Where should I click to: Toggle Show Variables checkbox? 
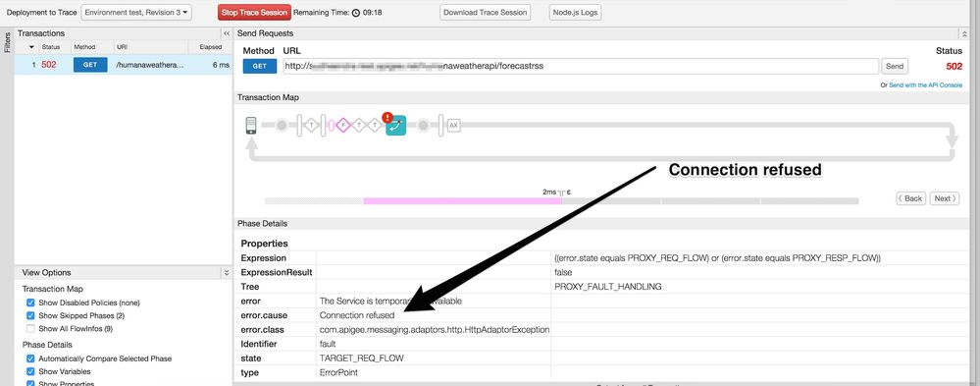pyautogui.click(x=30, y=371)
